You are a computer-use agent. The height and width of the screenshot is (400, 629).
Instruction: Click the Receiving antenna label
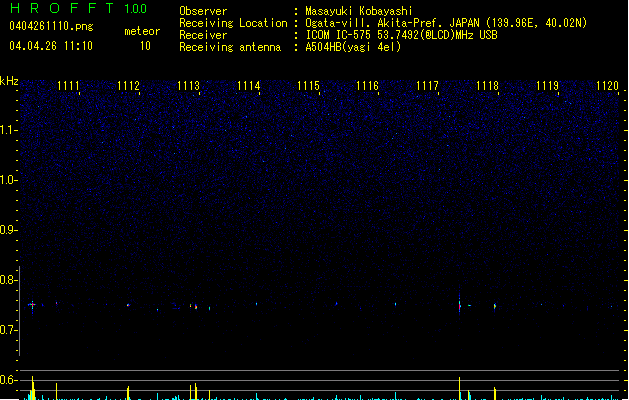[x=230, y=47]
